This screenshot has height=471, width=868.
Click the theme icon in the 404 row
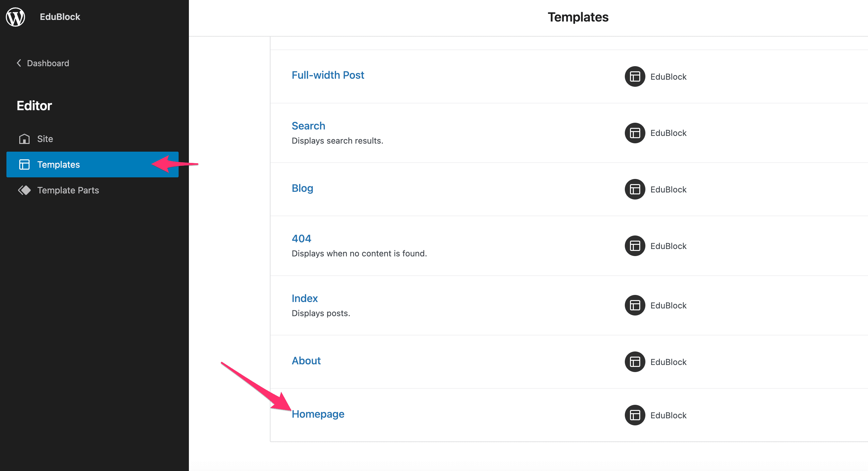[x=635, y=246]
